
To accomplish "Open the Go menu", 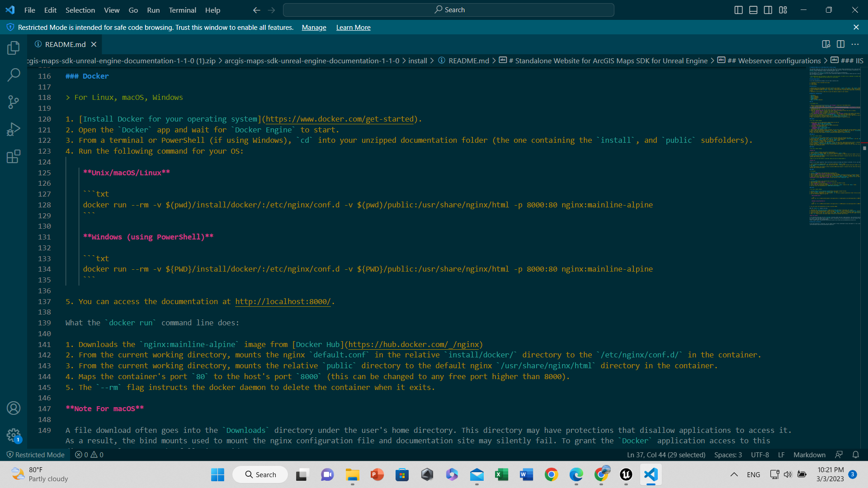I will (133, 10).
